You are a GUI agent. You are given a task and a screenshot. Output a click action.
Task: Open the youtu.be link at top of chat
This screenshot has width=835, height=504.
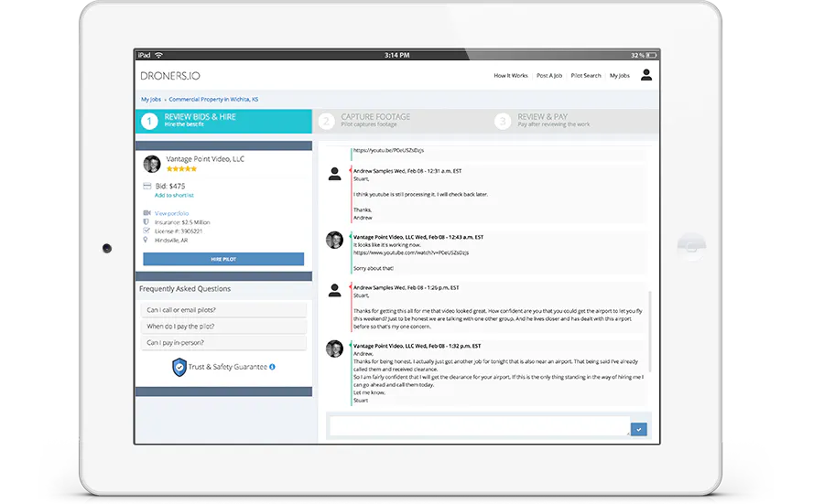(389, 151)
